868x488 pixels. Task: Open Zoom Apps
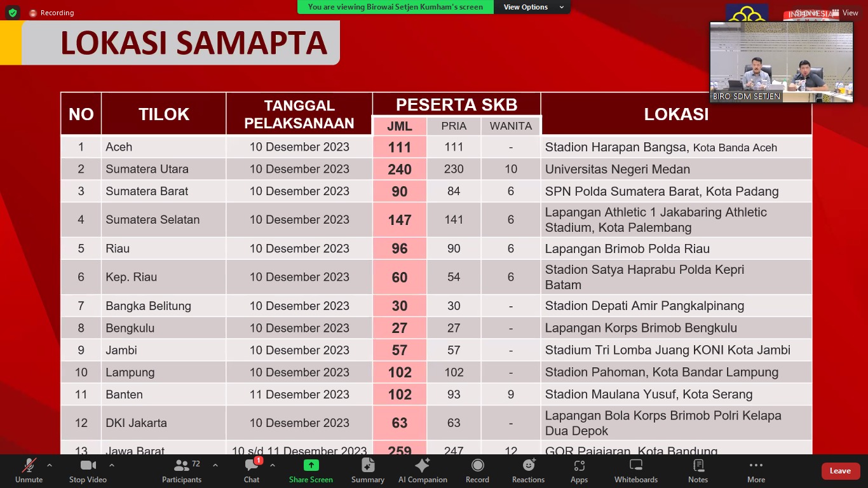pos(579,470)
